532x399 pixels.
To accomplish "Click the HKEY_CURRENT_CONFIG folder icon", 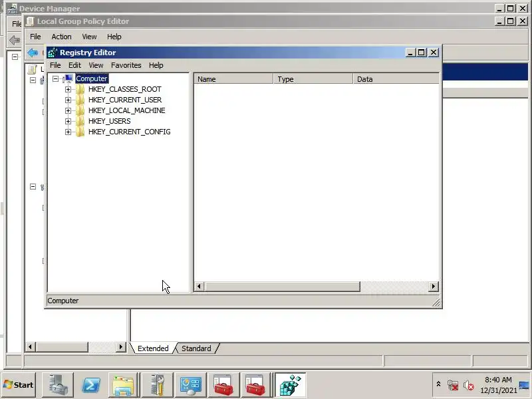I will (80, 132).
